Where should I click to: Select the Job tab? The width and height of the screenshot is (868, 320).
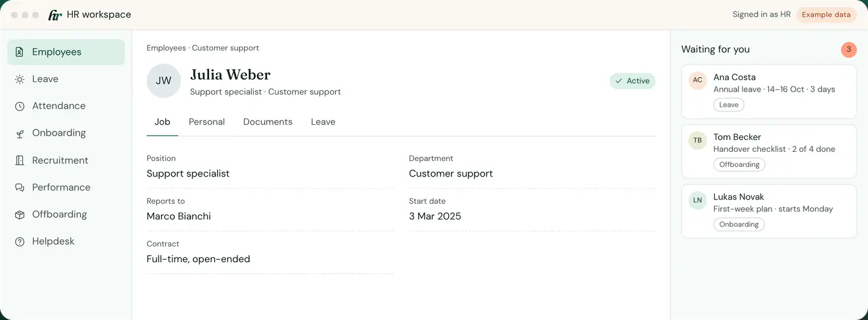point(162,122)
